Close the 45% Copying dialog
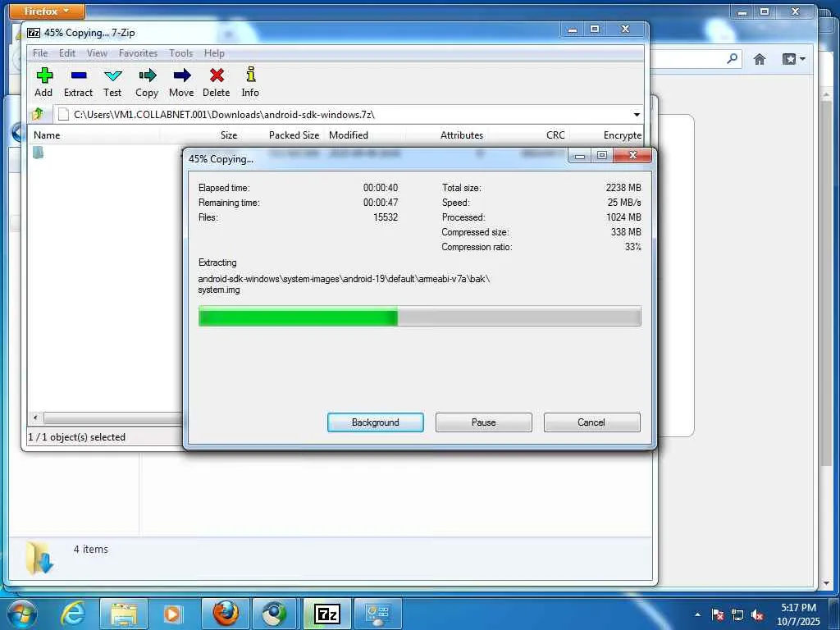840x630 pixels. pos(632,155)
